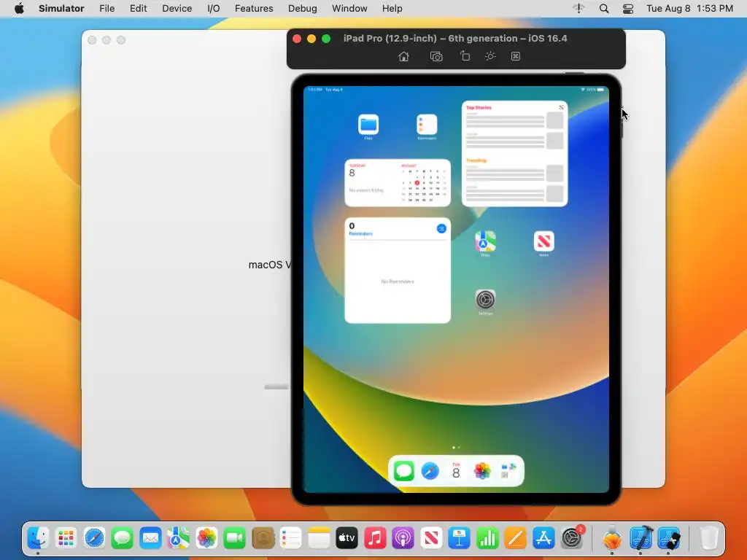The width and height of the screenshot is (747, 560).
Task: Tap the calendar widget showing Tuesday 8
Action: coord(398,183)
